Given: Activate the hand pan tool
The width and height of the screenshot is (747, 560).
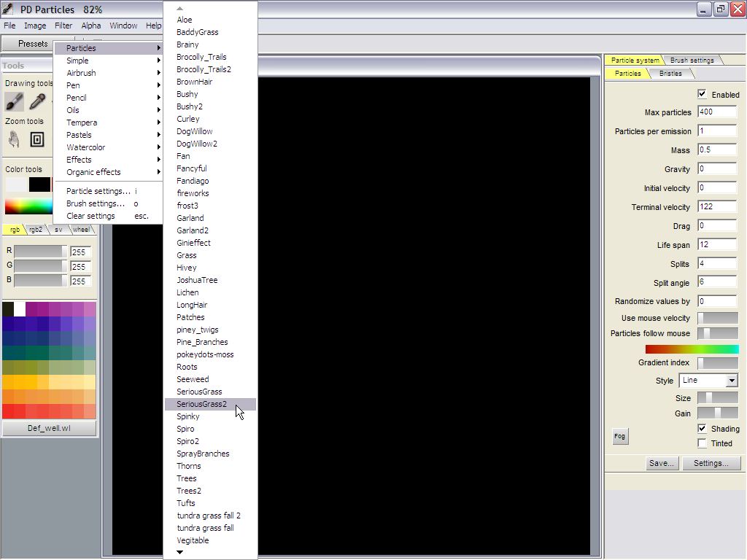Looking at the screenshot, I should (14, 139).
